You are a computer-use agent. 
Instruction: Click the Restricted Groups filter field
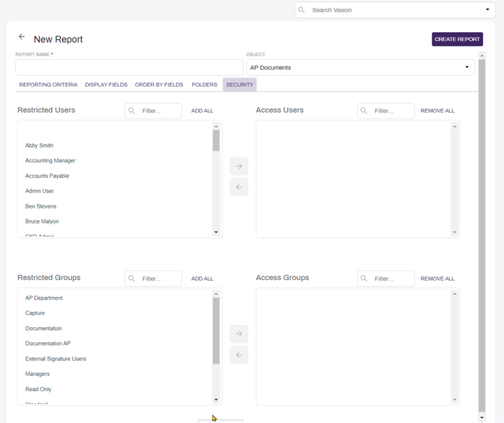click(x=154, y=278)
